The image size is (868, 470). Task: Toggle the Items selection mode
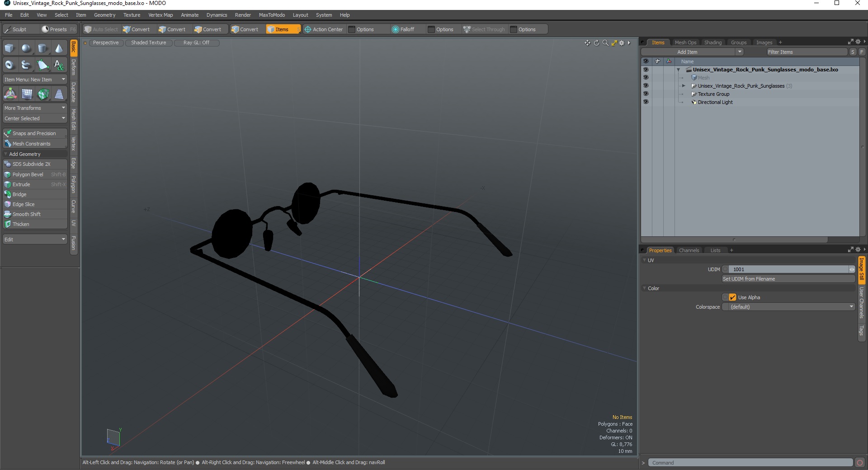[283, 29]
